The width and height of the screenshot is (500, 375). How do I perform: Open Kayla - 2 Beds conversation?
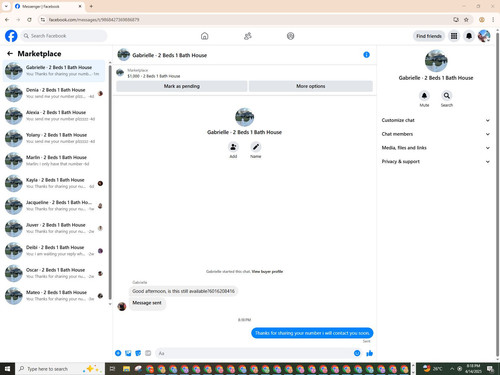(54, 183)
